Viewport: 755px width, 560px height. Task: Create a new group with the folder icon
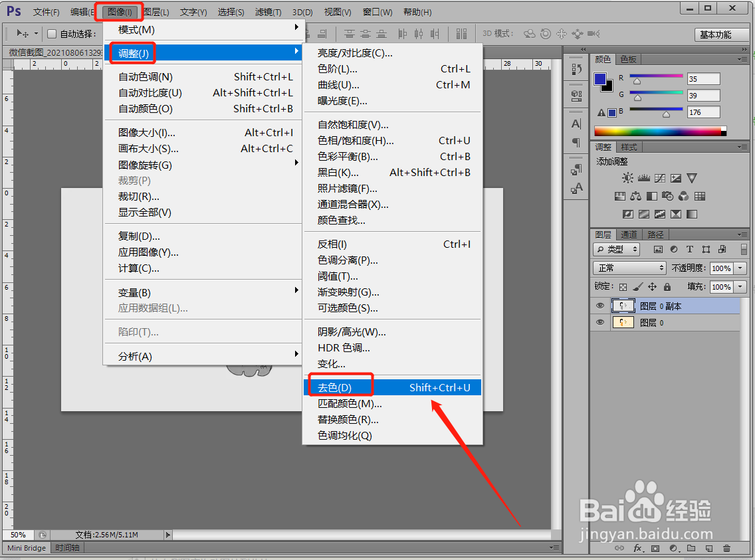691,549
